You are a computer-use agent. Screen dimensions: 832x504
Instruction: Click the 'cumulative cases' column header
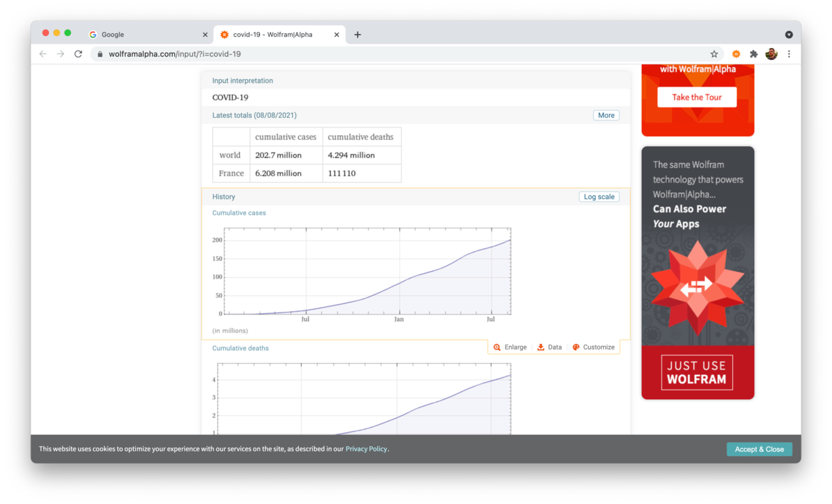(x=286, y=137)
